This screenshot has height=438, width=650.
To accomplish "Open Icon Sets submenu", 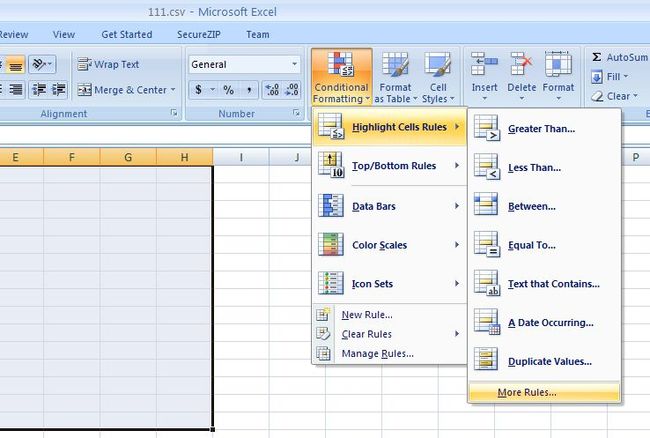I will (x=390, y=284).
